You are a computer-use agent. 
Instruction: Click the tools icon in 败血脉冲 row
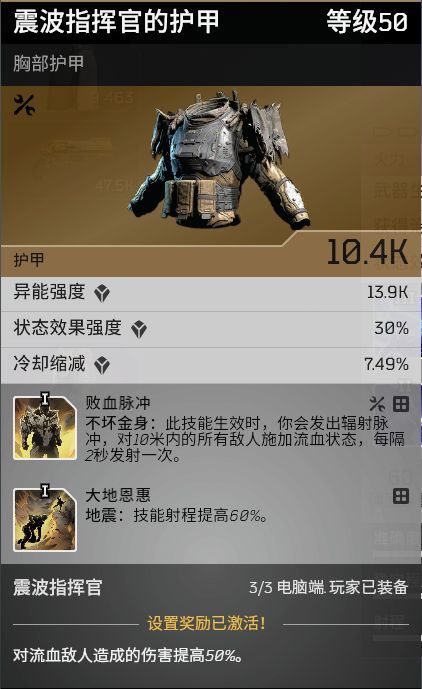[x=377, y=404]
